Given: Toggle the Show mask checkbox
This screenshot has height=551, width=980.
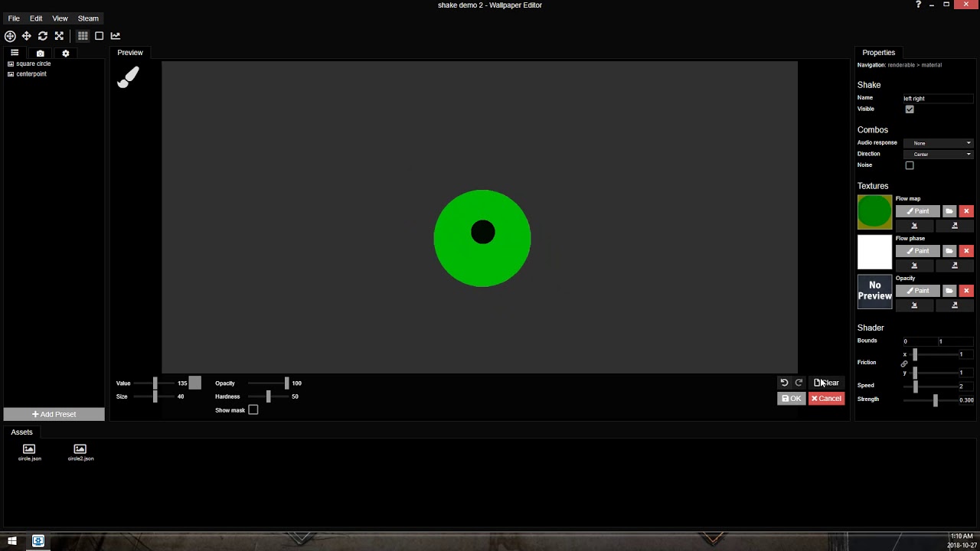Looking at the screenshot, I should point(253,410).
